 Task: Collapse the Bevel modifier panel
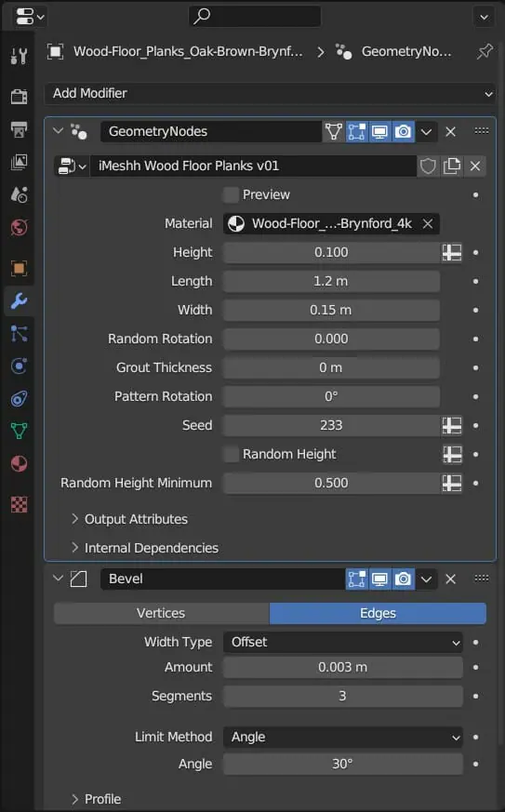[x=58, y=579]
